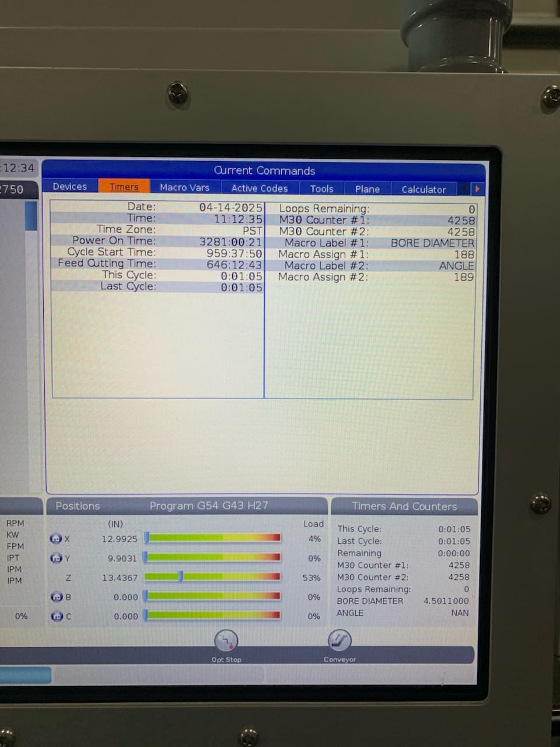Go to the Tools tab
Viewport: 560px width, 747px height.
tap(321, 189)
